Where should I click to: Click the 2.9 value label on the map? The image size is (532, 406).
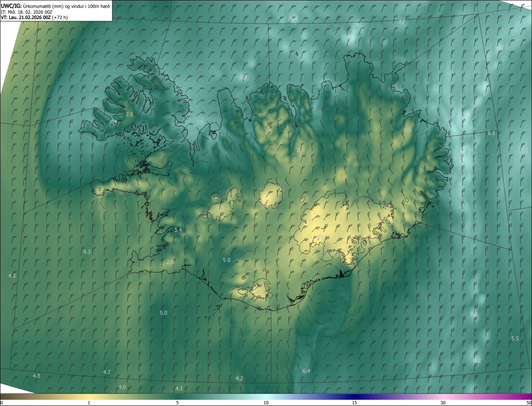(x=170, y=262)
